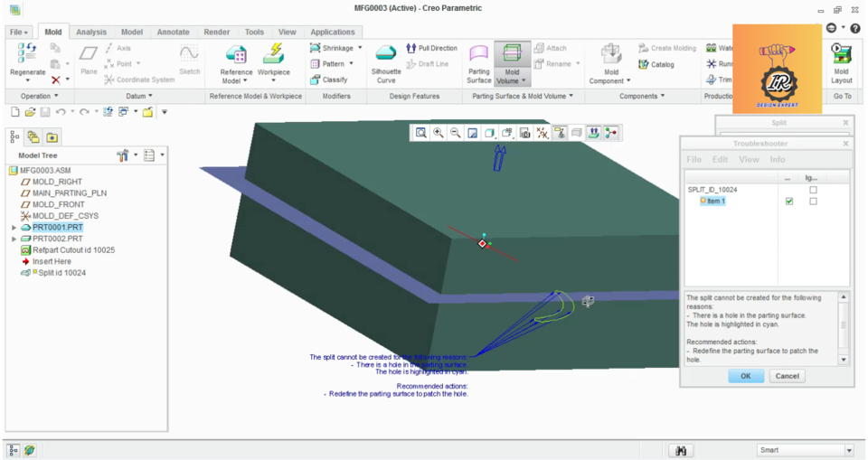Open the View Manager camera icon
Image resolution: width=868 pixels, height=460 pixels.
coord(524,133)
